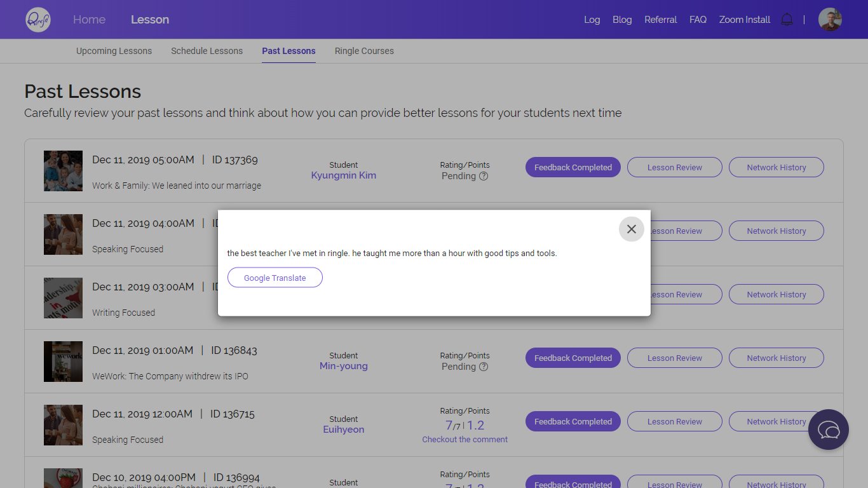Open the Ringle logo home icon
868x488 pixels.
38,20
